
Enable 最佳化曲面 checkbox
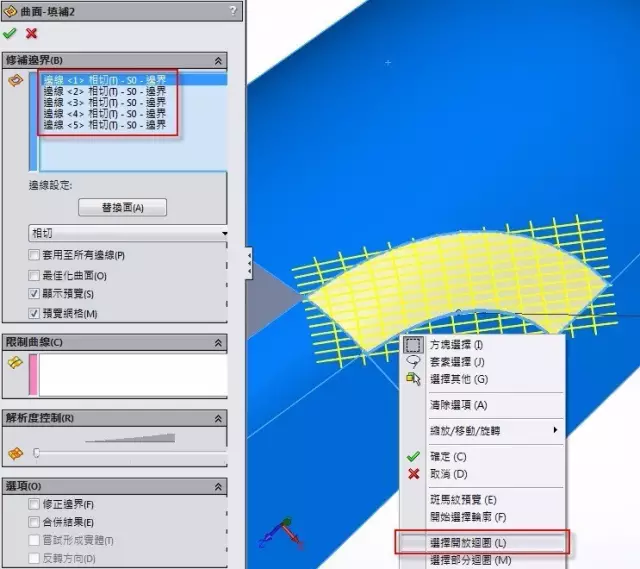[34, 276]
